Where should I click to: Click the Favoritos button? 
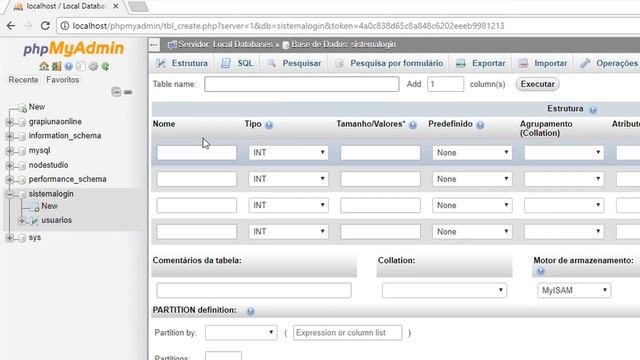62,80
